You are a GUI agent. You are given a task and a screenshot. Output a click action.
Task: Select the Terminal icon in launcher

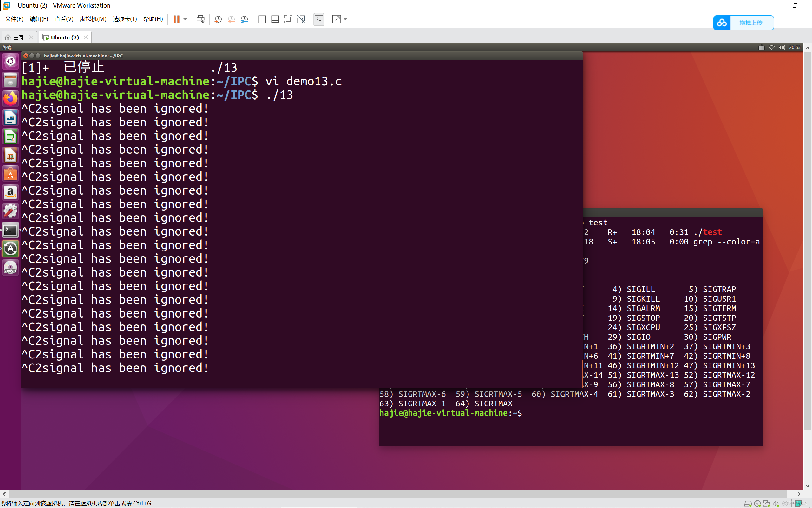[x=10, y=230]
